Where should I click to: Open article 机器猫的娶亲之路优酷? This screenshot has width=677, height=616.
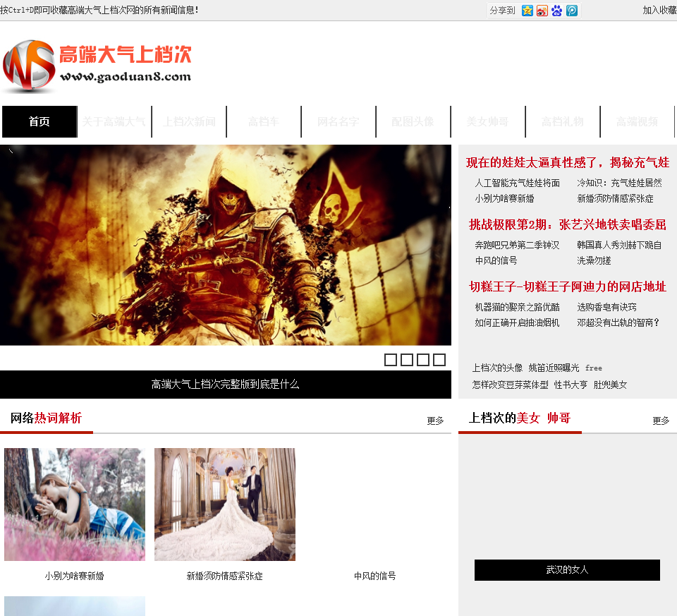coord(517,307)
